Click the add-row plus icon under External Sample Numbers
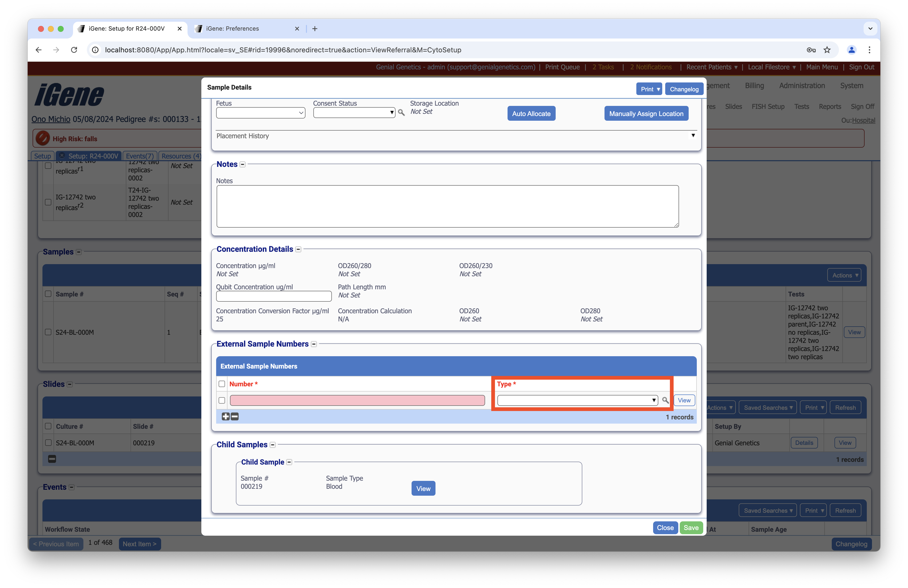The image size is (908, 588). coord(226,417)
